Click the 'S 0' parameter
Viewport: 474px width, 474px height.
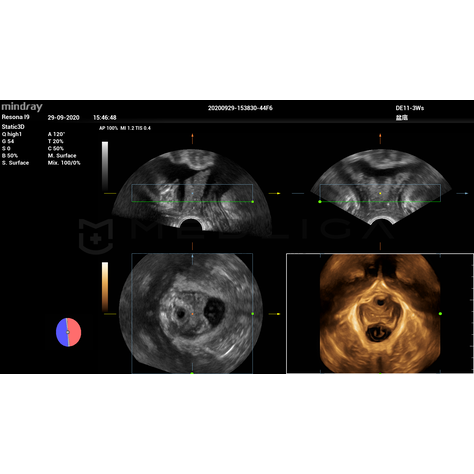click(x=6, y=148)
